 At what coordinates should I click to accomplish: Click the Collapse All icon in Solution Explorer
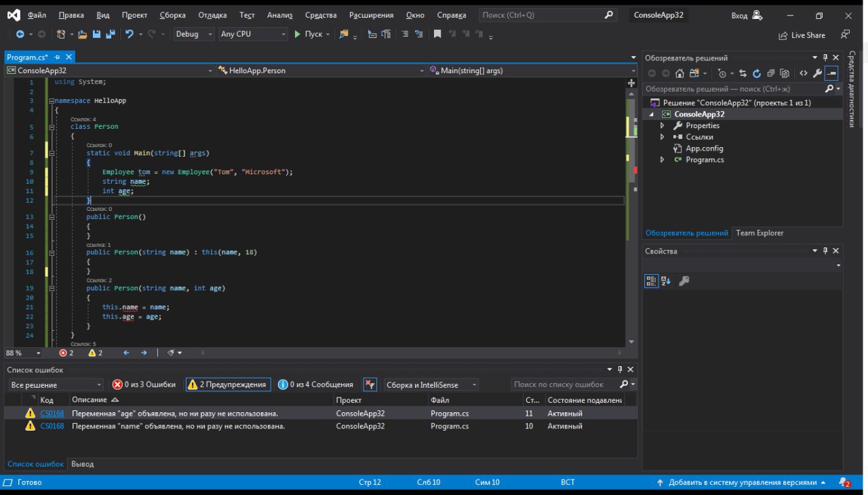click(x=771, y=73)
